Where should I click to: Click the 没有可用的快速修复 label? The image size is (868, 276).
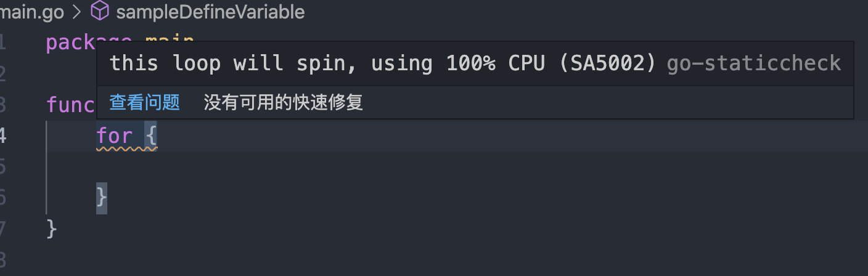tap(283, 102)
